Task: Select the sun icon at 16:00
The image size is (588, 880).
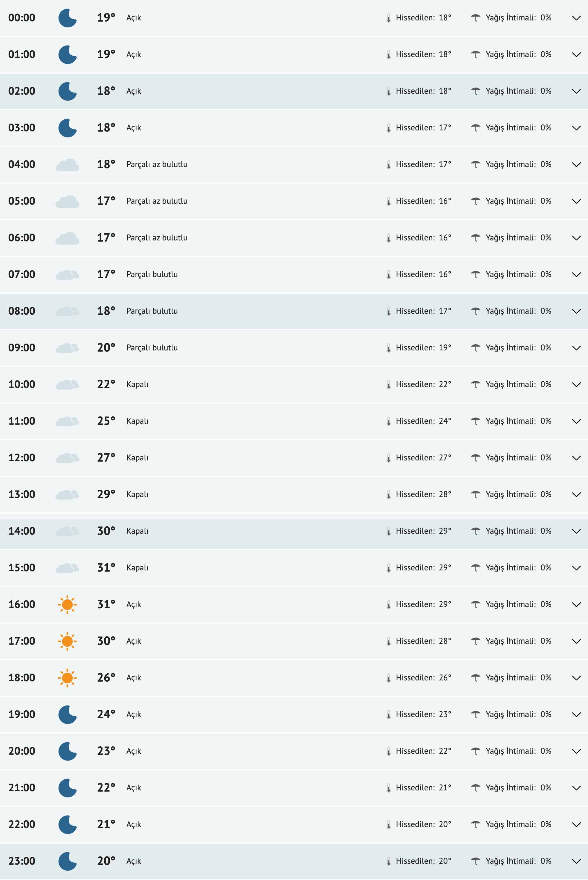Action: pos(68,604)
